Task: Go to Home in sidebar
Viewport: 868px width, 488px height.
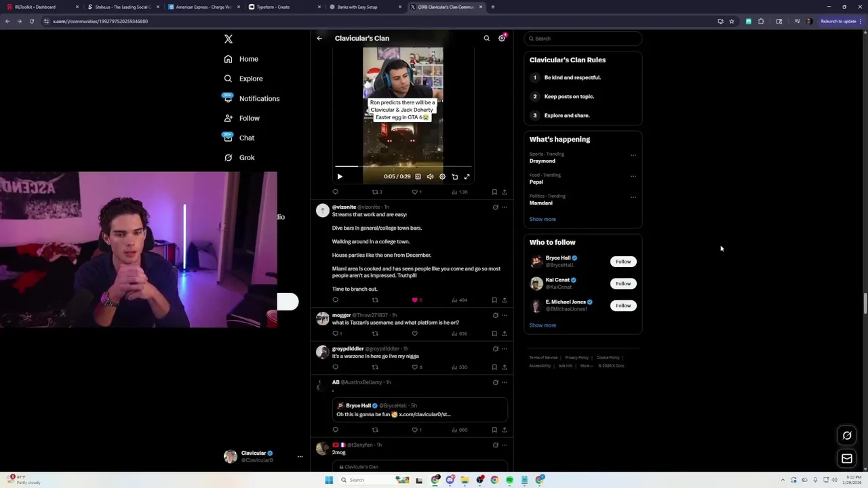Action: tap(241, 59)
